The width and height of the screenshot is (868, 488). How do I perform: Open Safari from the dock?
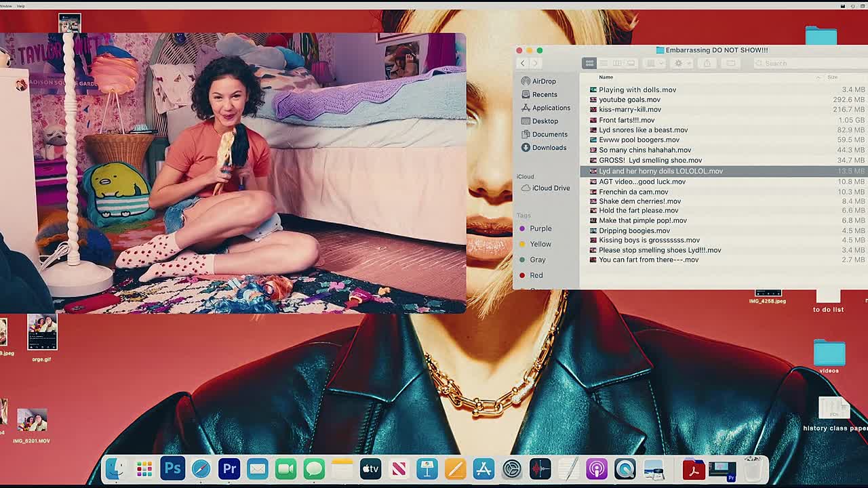tap(201, 468)
